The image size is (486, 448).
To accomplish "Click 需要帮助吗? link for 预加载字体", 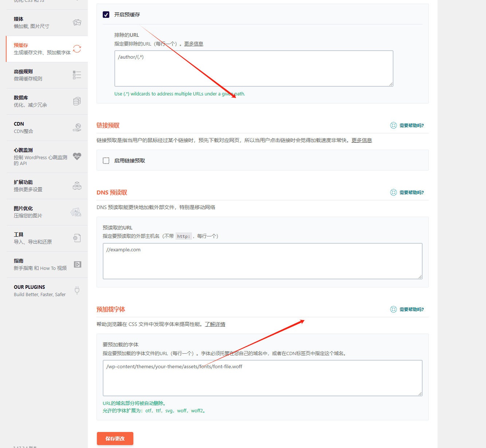I will click(x=412, y=309).
